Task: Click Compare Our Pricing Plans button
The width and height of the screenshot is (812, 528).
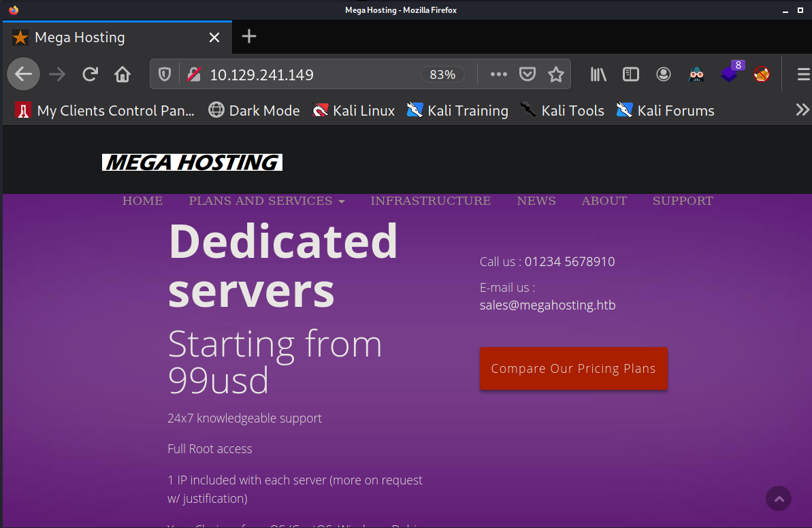Action: [x=573, y=369]
